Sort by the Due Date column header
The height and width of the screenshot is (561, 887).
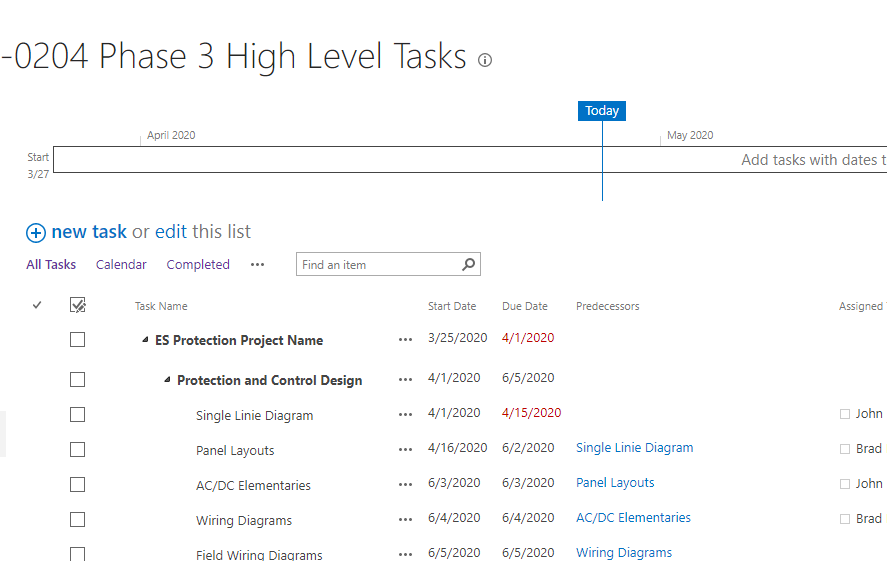pos(525,306)
